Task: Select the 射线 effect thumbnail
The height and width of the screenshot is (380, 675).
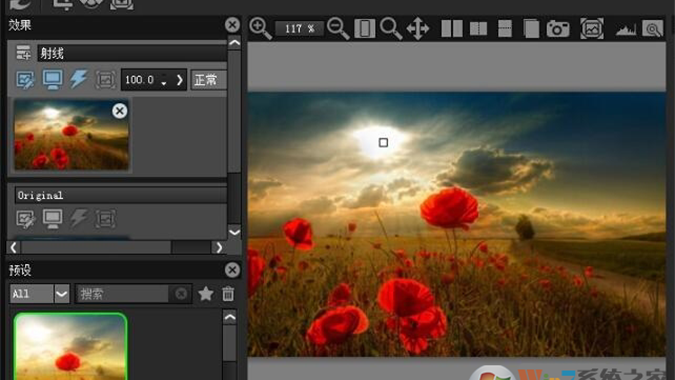Action: tap(71, 135)
